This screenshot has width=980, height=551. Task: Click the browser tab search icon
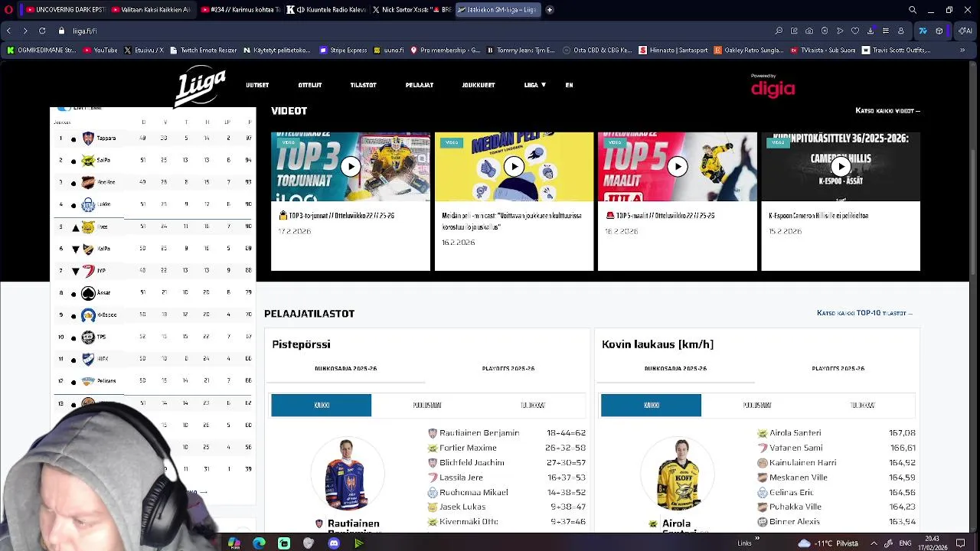click(913, 10)
